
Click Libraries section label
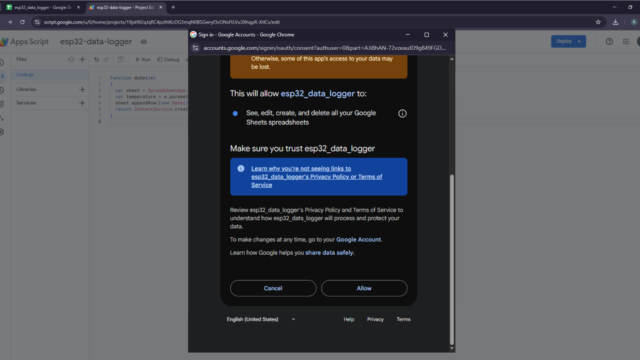coord(26,89)
